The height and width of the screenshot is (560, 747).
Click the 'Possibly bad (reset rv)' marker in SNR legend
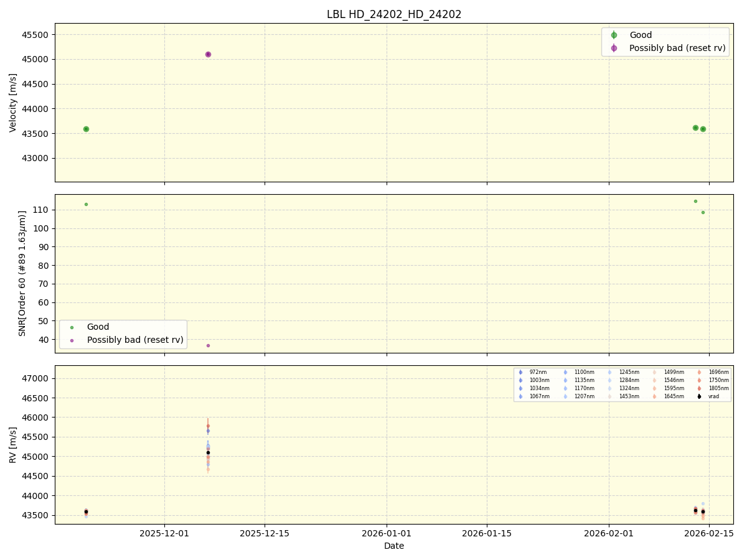click(x=72, y=340)
